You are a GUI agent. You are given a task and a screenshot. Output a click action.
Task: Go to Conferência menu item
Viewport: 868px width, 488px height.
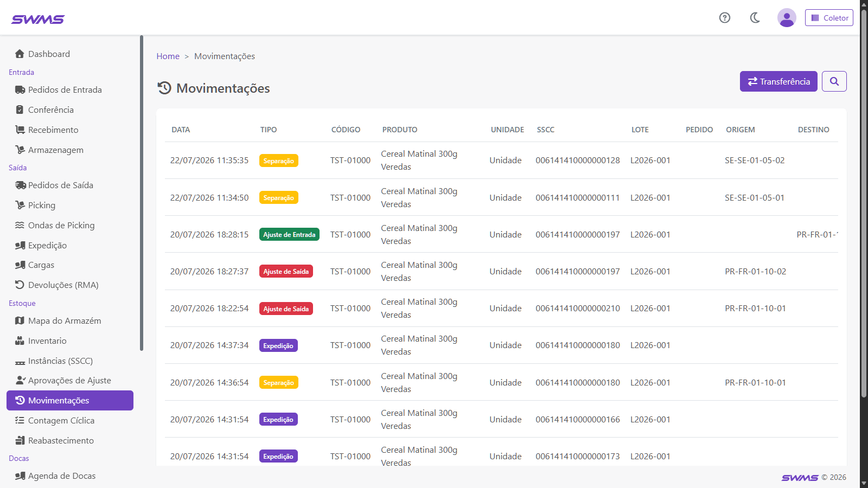pyautogui.click(x=70, y=110)
